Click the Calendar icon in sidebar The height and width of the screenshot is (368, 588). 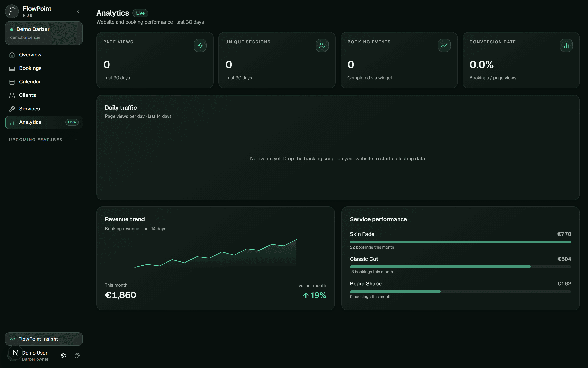click(12, 82)
